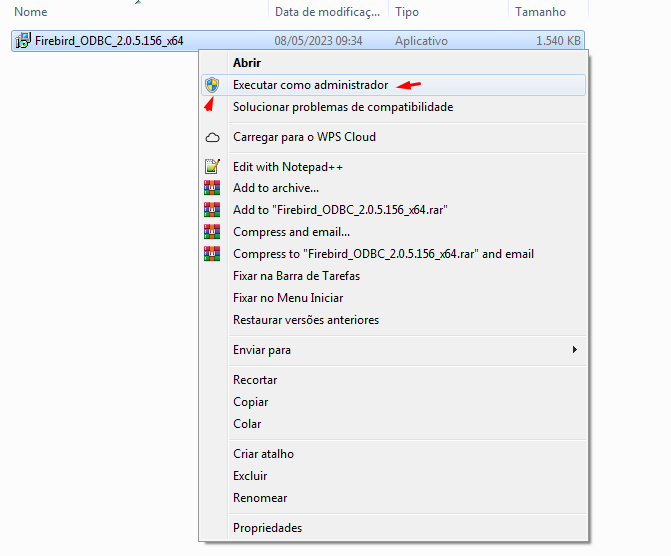
Task: Click the 1.540 KB size cell
Action: pos(558,41)
